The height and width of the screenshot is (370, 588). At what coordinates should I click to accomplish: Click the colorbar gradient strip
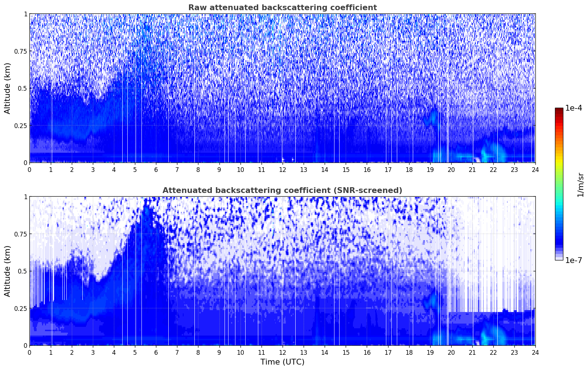point(559,184)
